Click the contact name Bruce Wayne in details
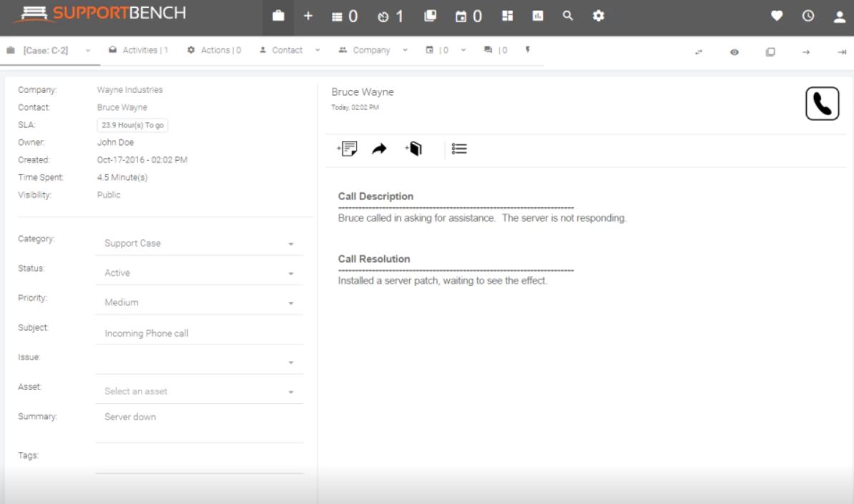 (122, 107)
